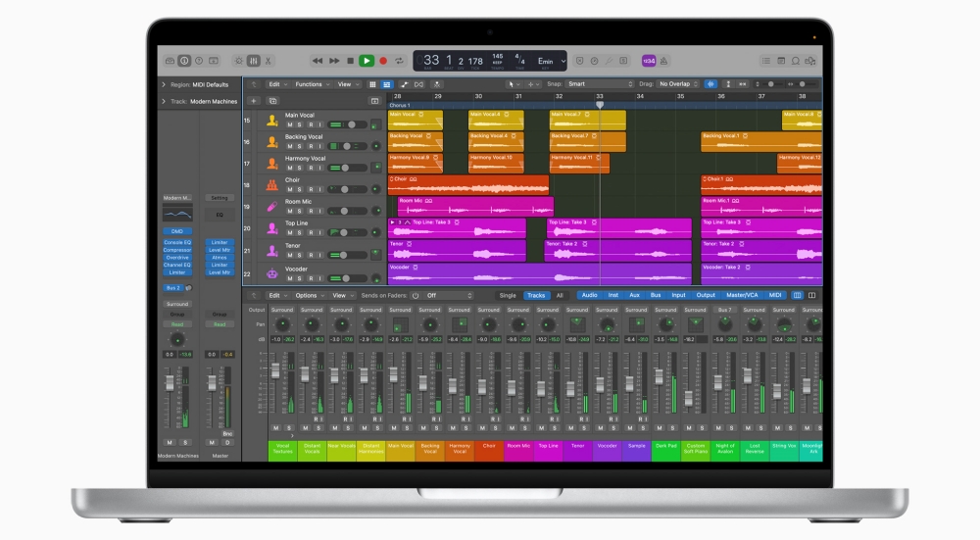Viewport: 980px width, 540px height.
Task: Select the Top Line track icon
Action: [271, 228]
